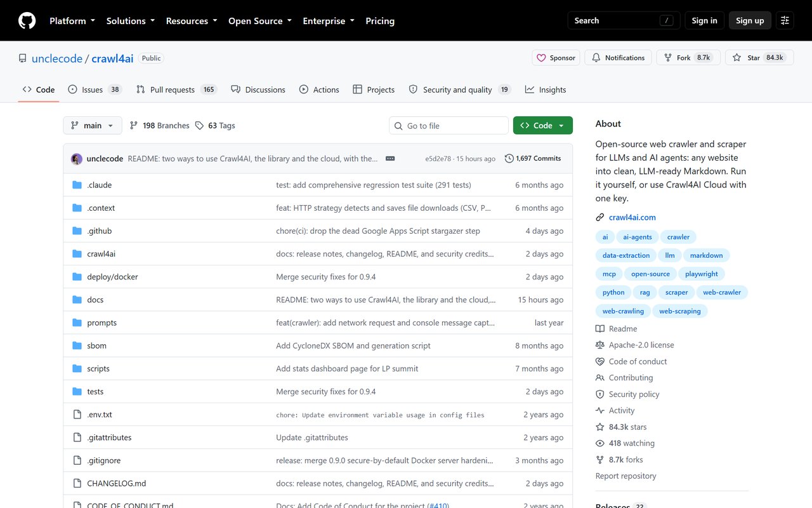
Task: Click the .claude folder icon
Action: pos(77,185)
